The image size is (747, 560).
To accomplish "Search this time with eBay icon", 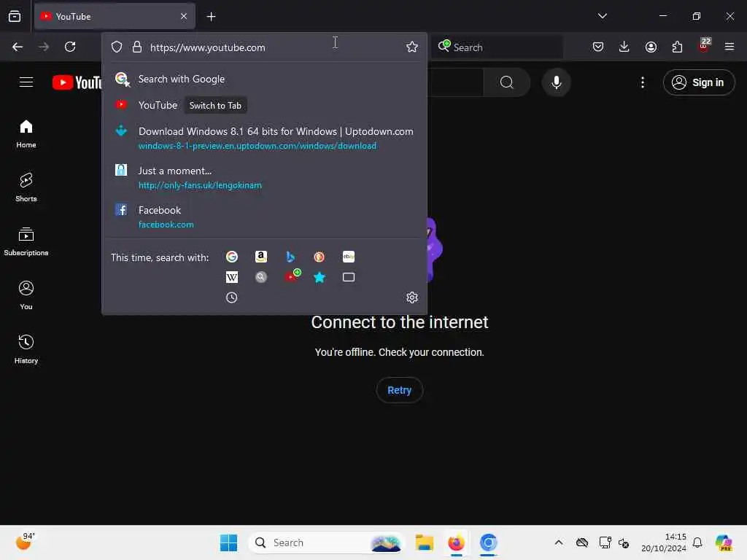I will [349, 257].
